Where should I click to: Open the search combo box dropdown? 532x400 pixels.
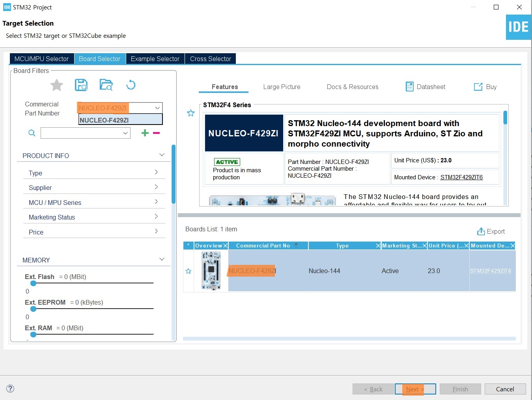(x=125, y=133)
